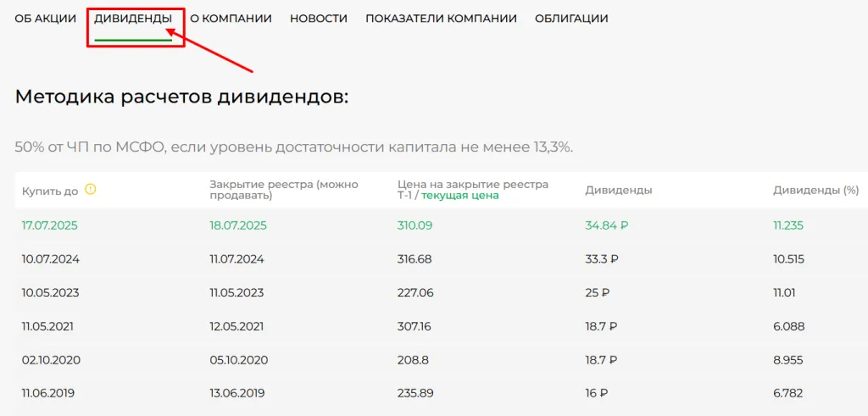Click the "Дивиденды" column header
Screen dimensions: 868x416
pos(618,191)
